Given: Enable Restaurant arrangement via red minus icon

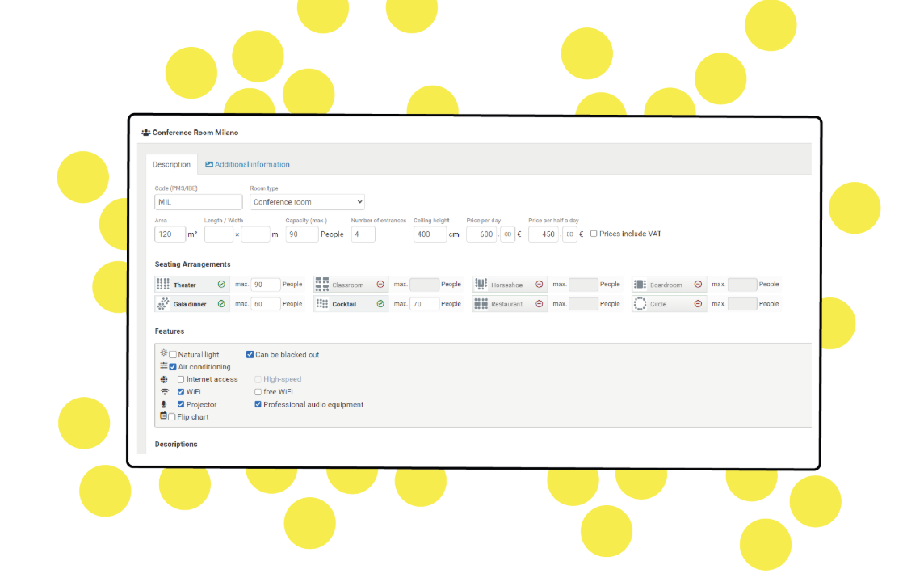Looking at the screenshot, I should 540,304.
